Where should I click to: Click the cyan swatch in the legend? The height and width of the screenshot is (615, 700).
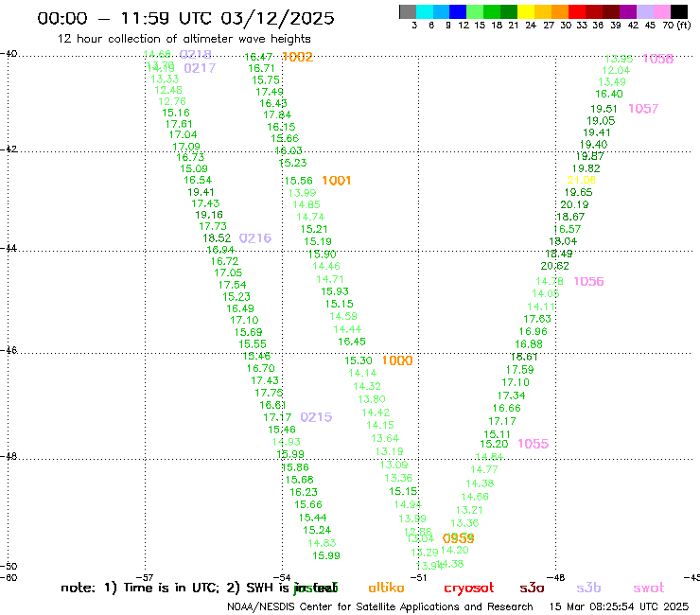click(x=425, y=11)
